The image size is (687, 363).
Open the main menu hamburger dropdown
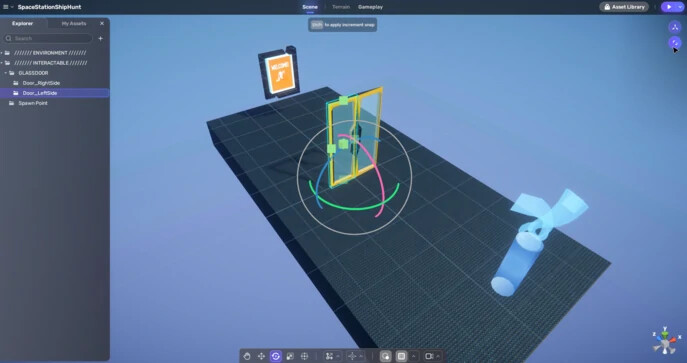click(x=8, y=7)
